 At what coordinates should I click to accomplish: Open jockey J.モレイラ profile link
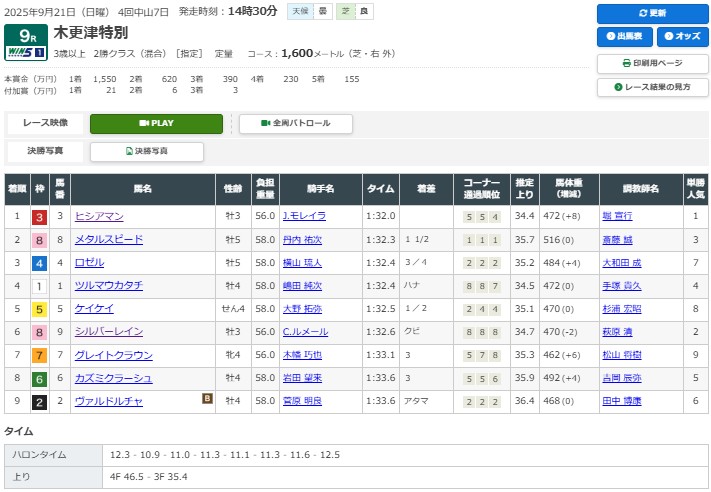(304, 216)
